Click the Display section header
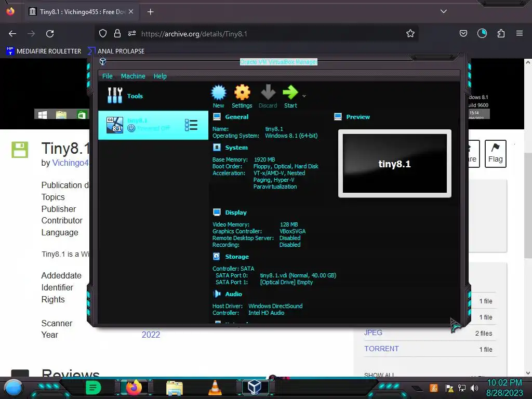Viewport: 532px width, 399px height. coord(236,212)
